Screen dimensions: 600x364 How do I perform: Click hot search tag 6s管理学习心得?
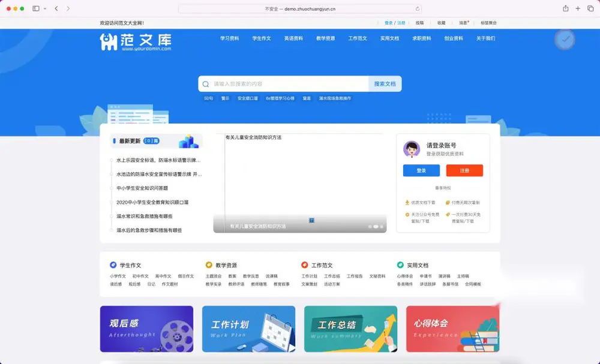pos(280,98)
